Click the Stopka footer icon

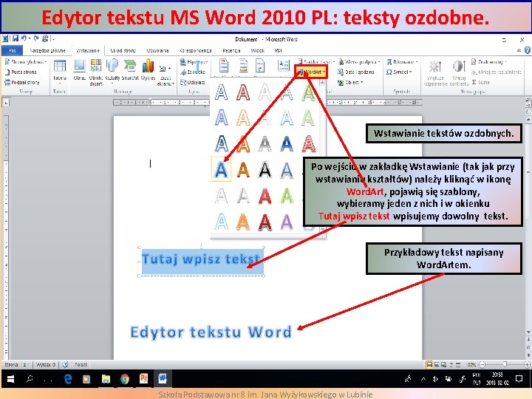[243, 66]
